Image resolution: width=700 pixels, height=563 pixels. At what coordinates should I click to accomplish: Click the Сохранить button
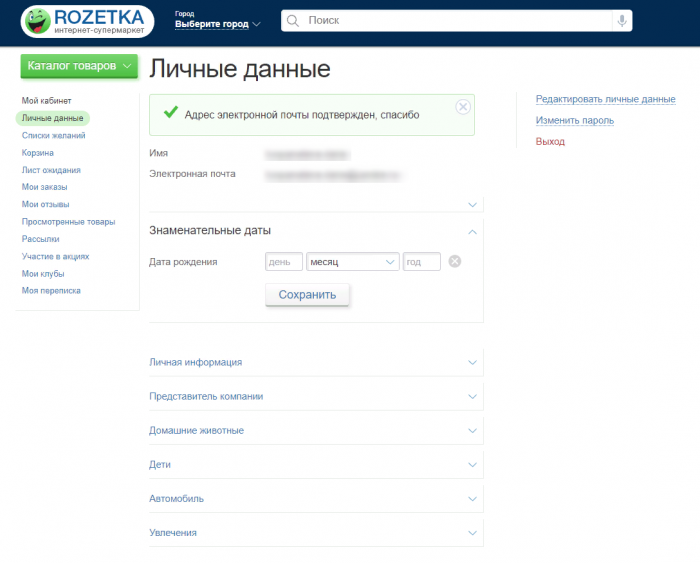point(307,295)
